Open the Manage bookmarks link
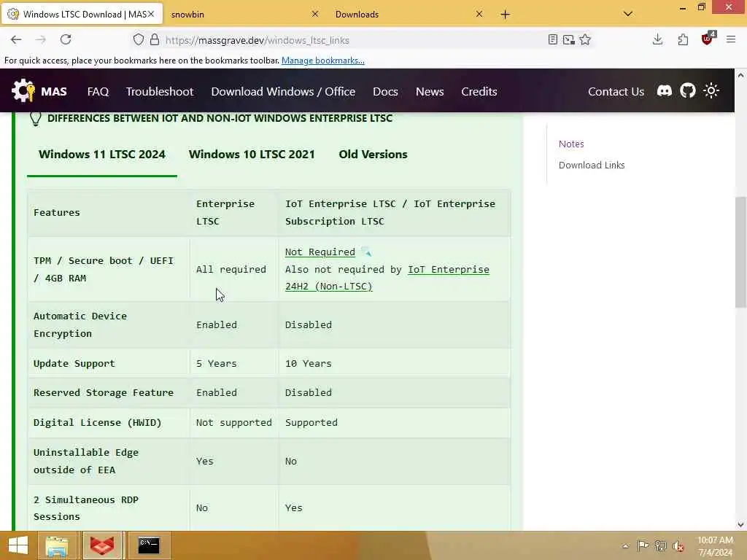 point(322,61)
